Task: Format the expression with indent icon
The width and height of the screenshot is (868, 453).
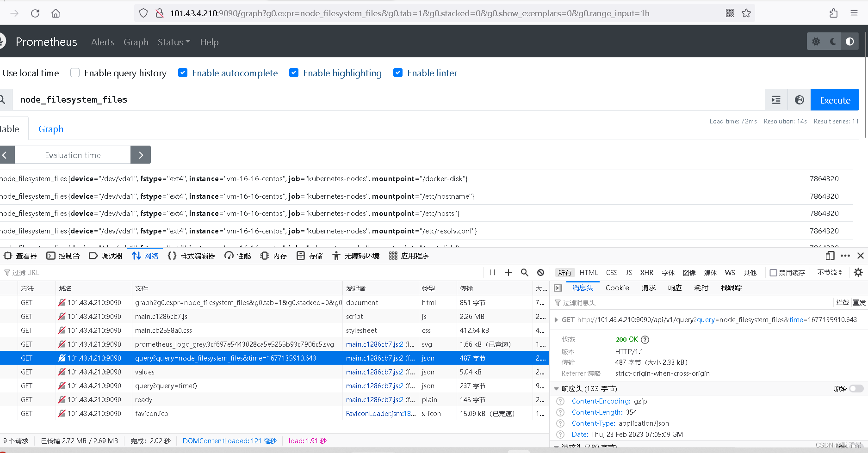Action: [x=776, y=100]
